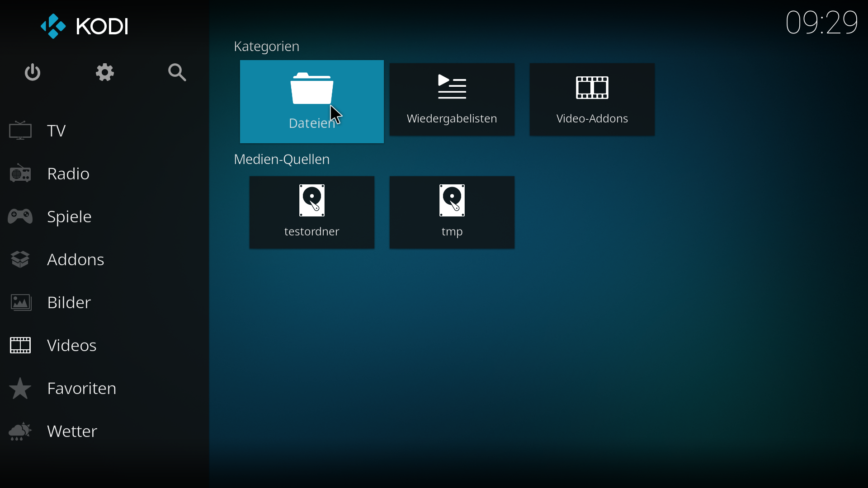Click the gamepad icon next to Spiele
Viewport: 868px width, 488px height.
coord(20,216)
